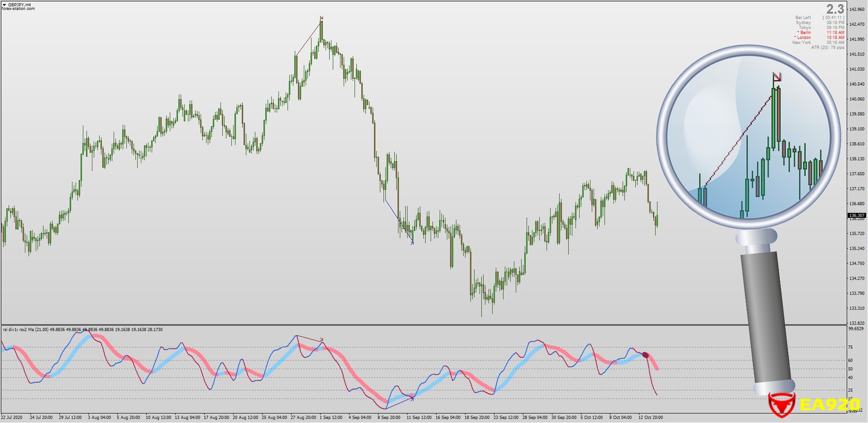This screenshot has height=423, width=868.
Task: Click the dark red dot on the RSI line
Action: [x=645, y=356]
